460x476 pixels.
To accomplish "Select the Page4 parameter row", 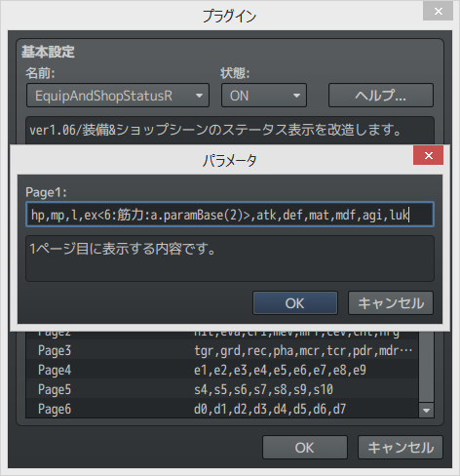I will click(x=222, y=370).
